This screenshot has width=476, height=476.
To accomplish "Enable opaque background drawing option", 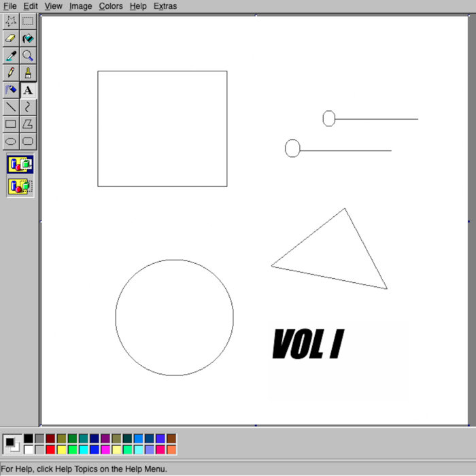I will [20, 165].
